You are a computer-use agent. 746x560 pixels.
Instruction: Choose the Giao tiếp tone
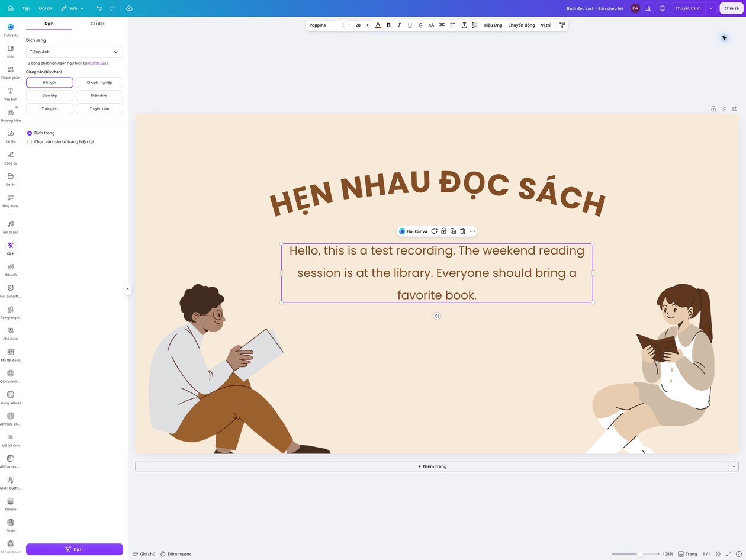50,95
